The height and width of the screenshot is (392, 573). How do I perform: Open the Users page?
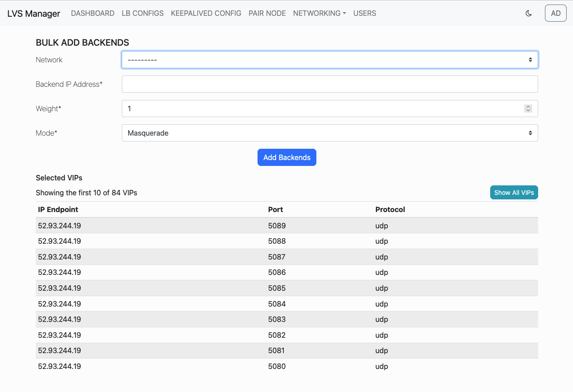click(365, 13)
